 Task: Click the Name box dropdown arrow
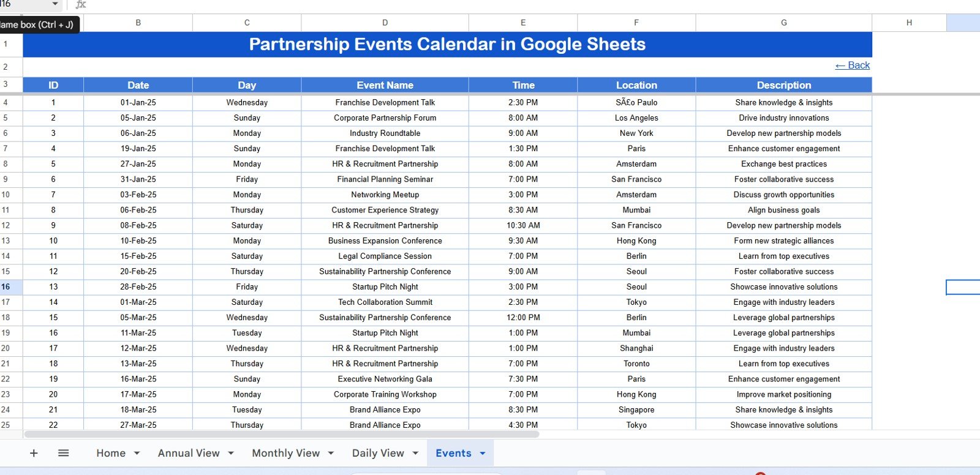coord(55,4)
